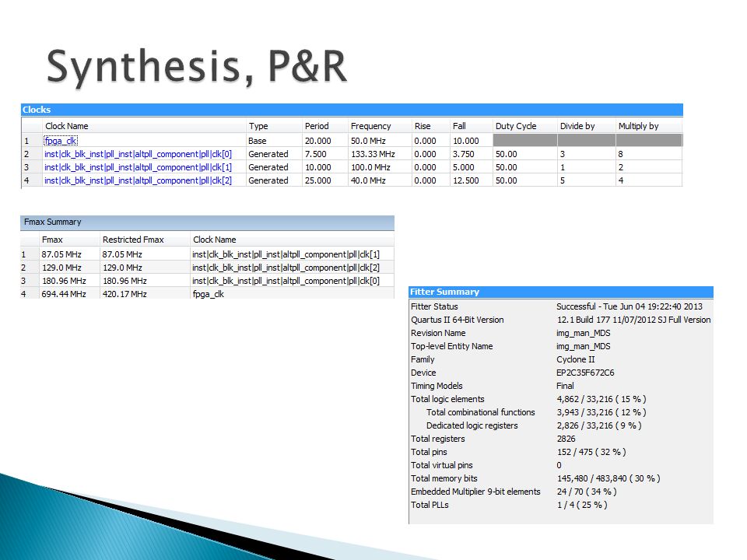Screen dimensions: 747x560
Task: Select the Top-level Entity Name label
Action: [451, 347]
